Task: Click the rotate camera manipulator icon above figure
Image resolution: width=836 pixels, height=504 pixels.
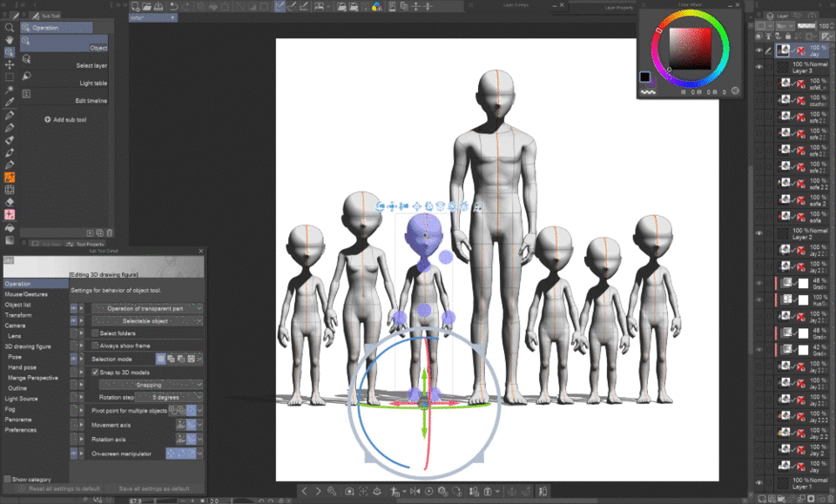Action: [x=381, y=206]
